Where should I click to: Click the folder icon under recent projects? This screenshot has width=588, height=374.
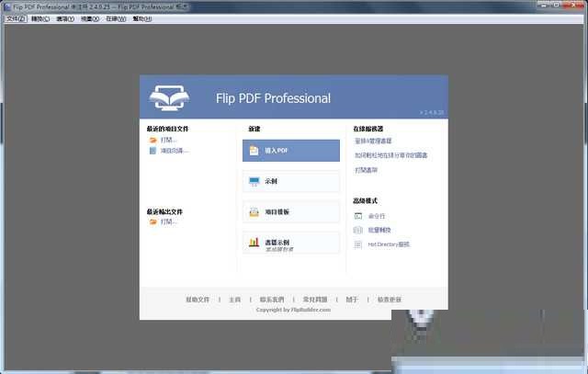153,141
